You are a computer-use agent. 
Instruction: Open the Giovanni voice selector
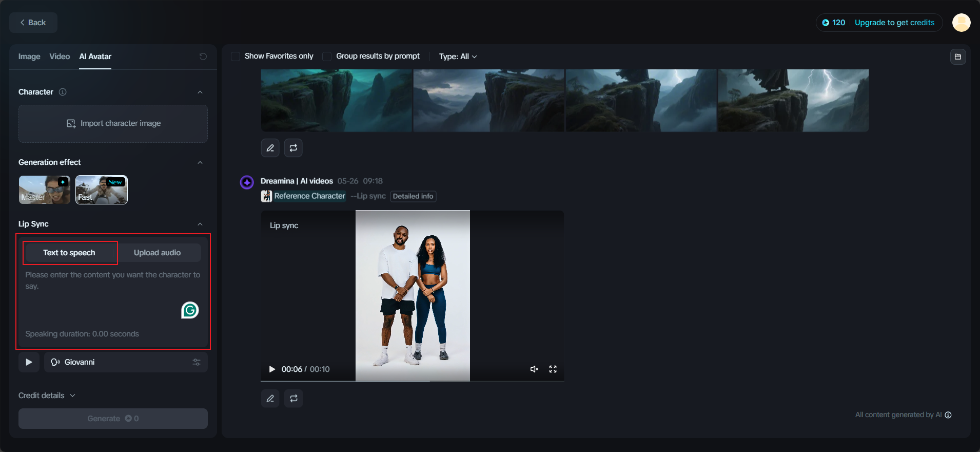click(126, 362)
